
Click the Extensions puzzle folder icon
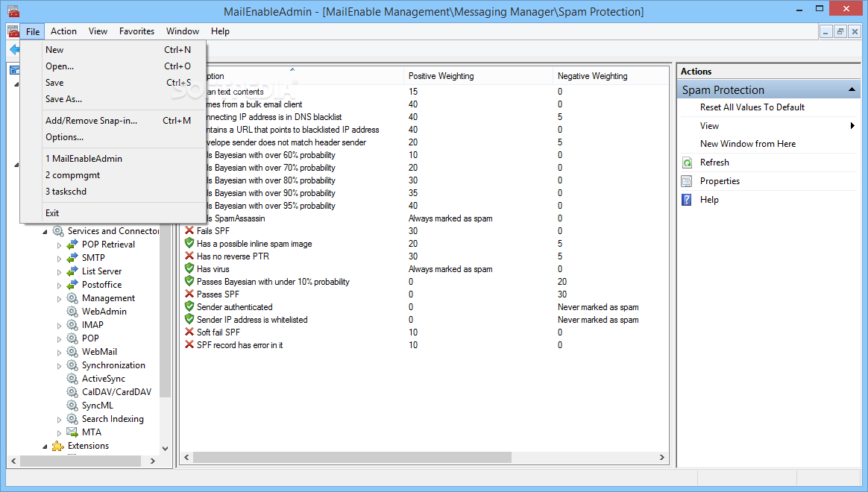pos(58,446)
